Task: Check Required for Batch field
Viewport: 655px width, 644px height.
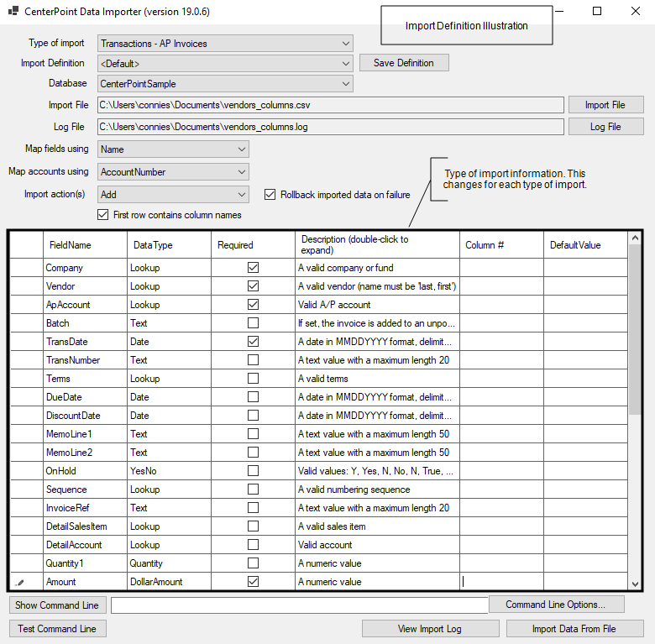Action: coord(253,322)
